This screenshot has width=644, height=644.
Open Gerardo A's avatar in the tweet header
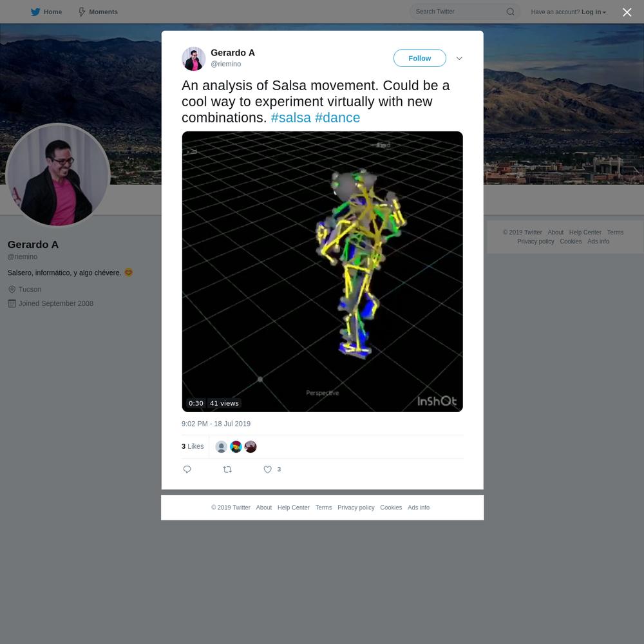[x=193, y=59]
